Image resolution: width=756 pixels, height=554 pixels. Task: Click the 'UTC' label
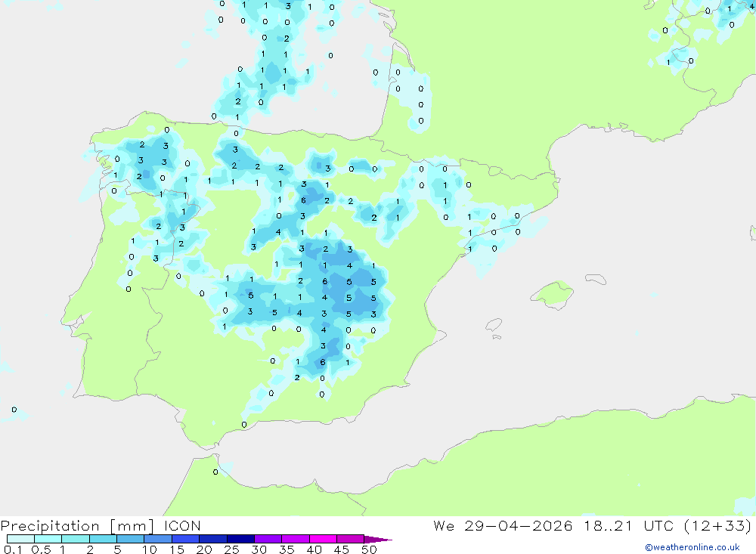pos(658,525)
